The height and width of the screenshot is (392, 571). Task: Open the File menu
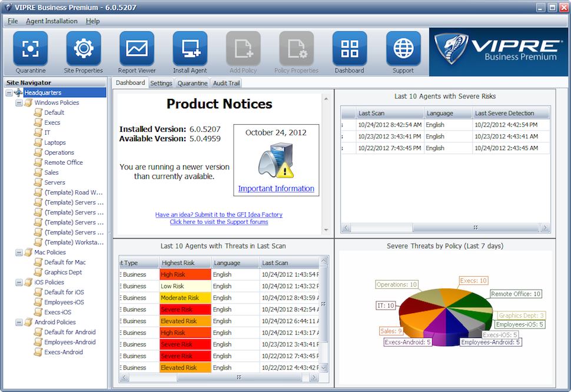click(13, 21)
